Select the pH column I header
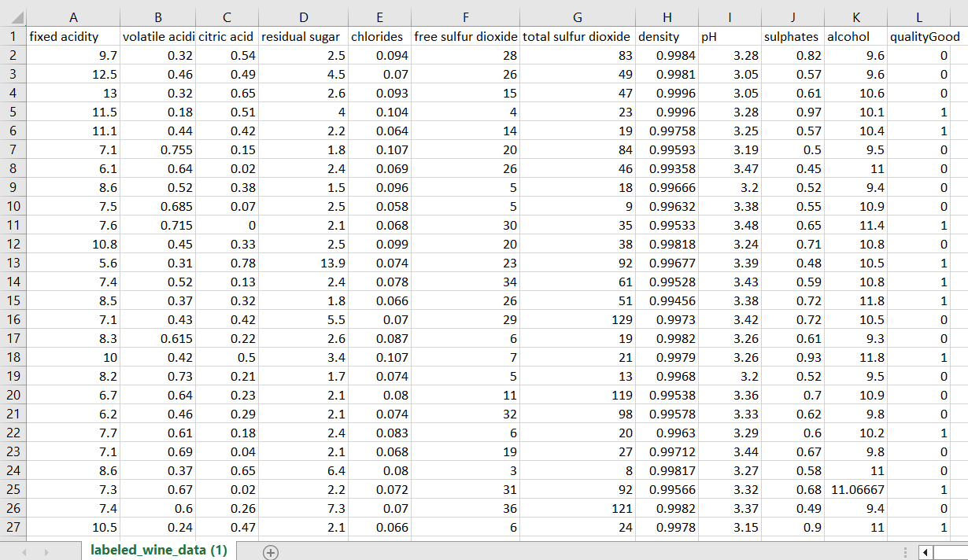 tap(729, 17)
